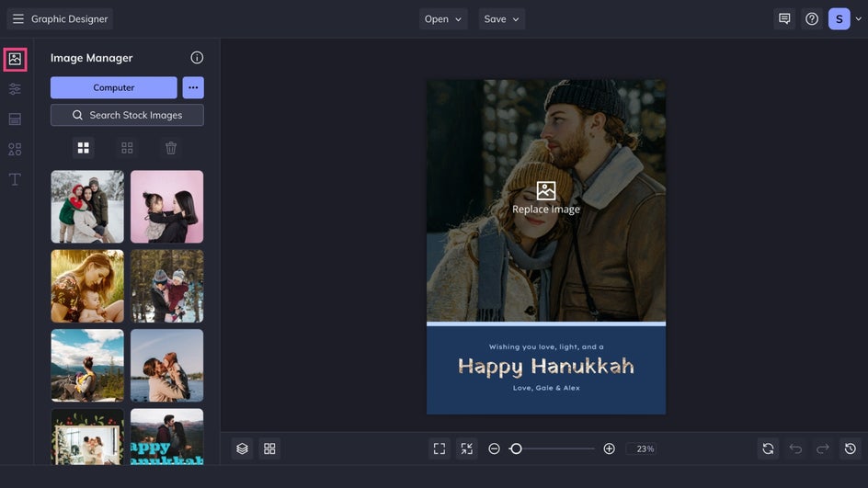Open the Graphics shapes sidebar panel
Screen dimensions: 868x488
pyautogui.click(x=15, y=149)
